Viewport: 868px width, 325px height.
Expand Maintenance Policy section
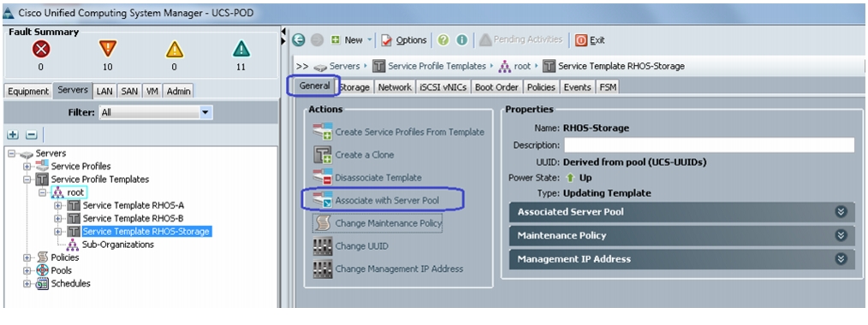pyautogui.click(x=841, y=235)
